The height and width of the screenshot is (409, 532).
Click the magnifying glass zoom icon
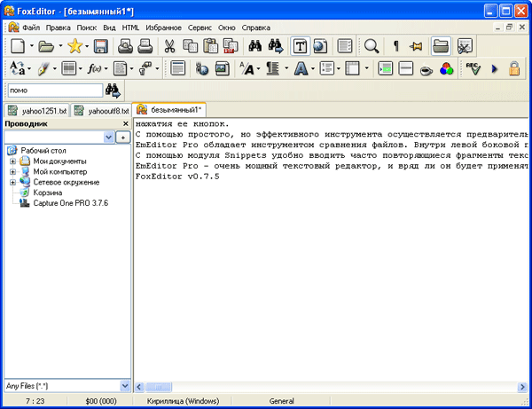372,46
